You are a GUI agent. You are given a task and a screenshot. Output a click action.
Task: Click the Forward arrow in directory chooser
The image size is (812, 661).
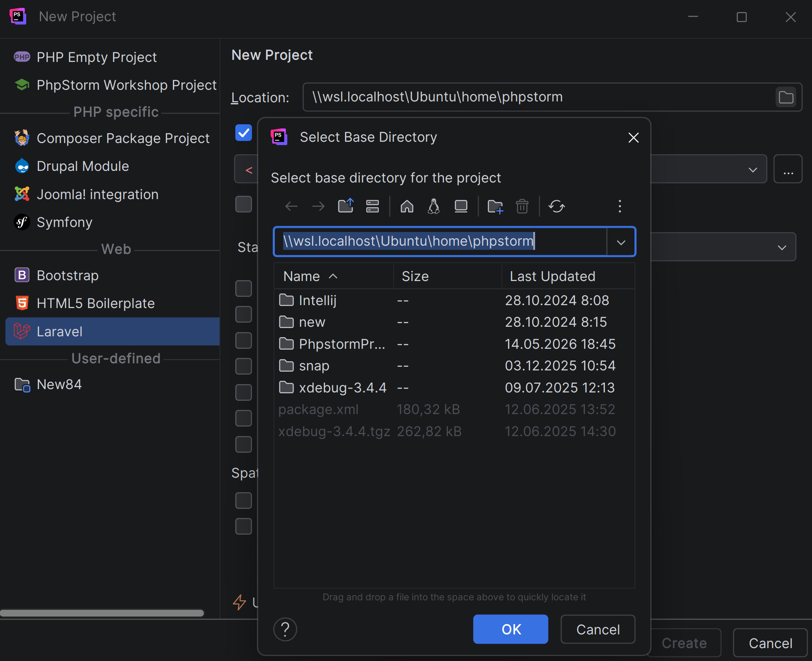pyautogui.click(x=318, y=206)
